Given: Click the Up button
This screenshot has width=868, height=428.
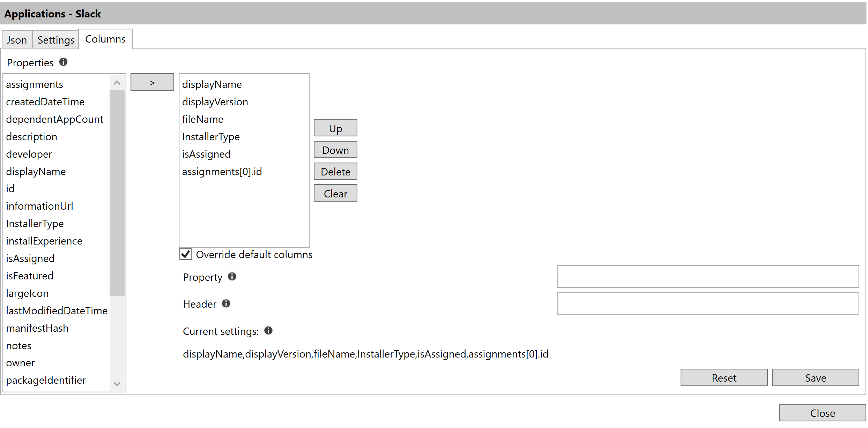Looking at the screenshot, I should pyautogui.click(x=335, y=128).
